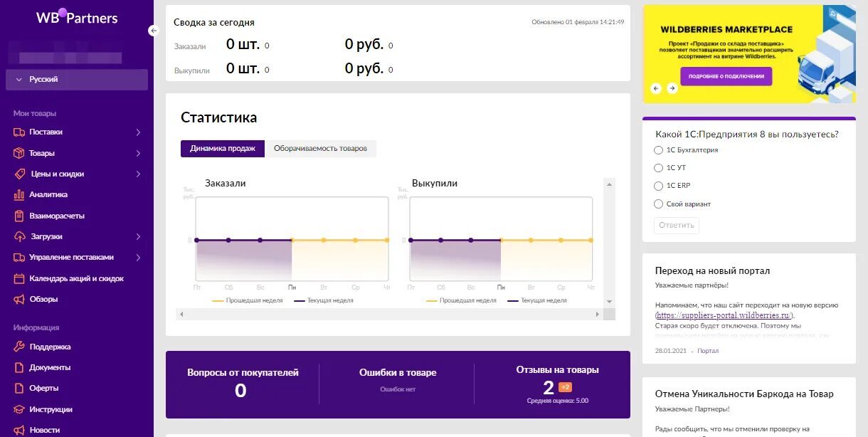This screenshot has height=437, width=868.
Task: Click the Новости megaphone icon
Action: (x=18, y=430)
